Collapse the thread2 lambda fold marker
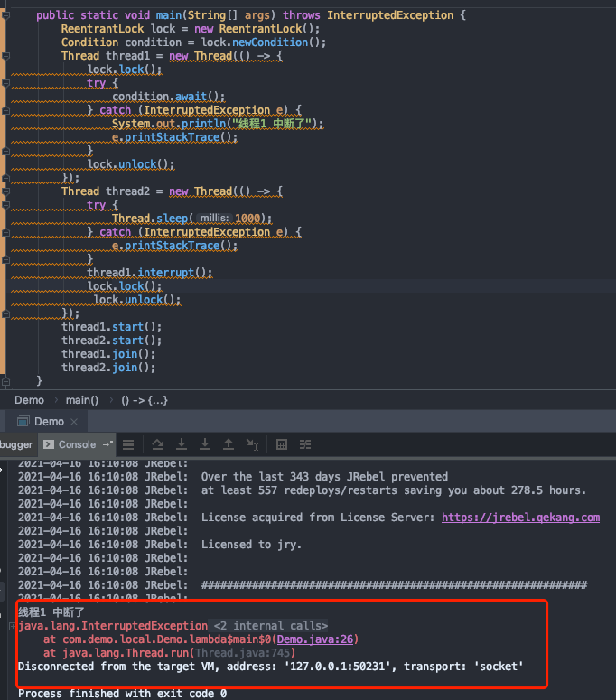 [x=5, y=192]
